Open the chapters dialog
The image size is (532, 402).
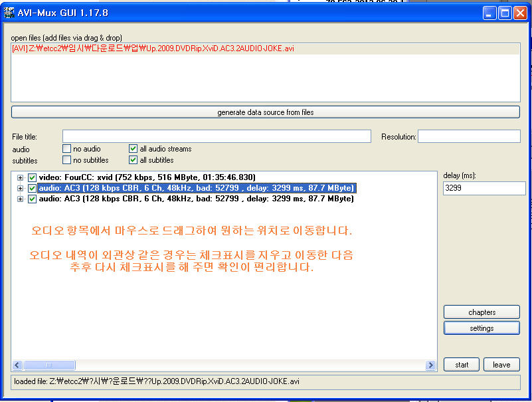tap(482, 312)
